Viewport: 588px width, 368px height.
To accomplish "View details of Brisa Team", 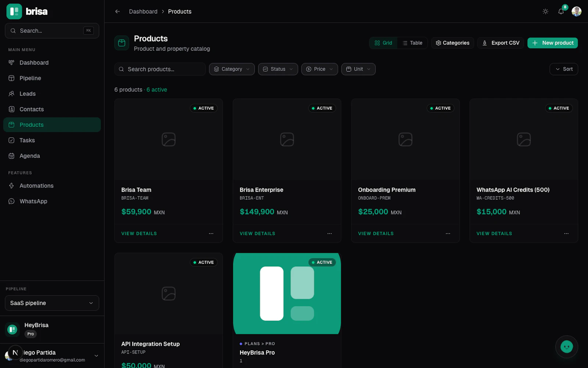I will [139, 234].
